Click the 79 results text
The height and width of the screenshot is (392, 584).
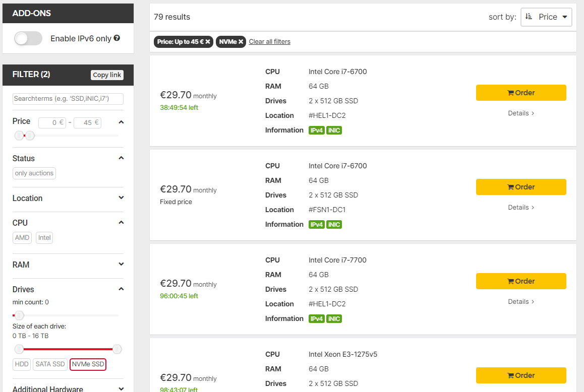tap(172, 17)
